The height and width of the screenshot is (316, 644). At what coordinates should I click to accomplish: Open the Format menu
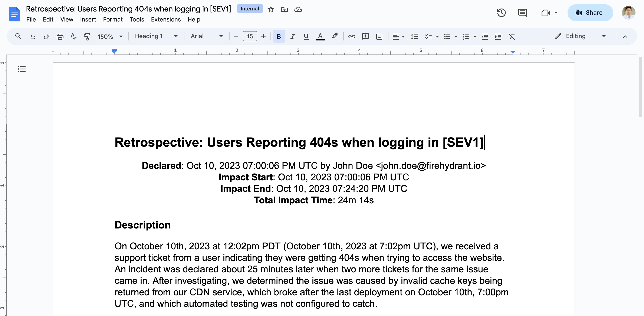(112, 19)
